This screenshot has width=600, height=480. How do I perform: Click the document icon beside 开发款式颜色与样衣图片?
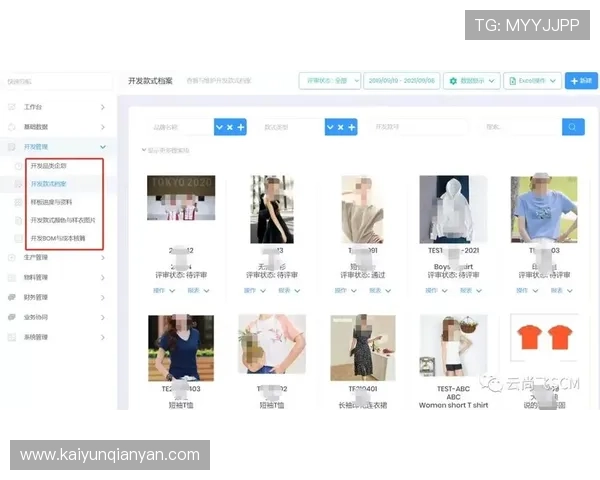tap(18, 220)
